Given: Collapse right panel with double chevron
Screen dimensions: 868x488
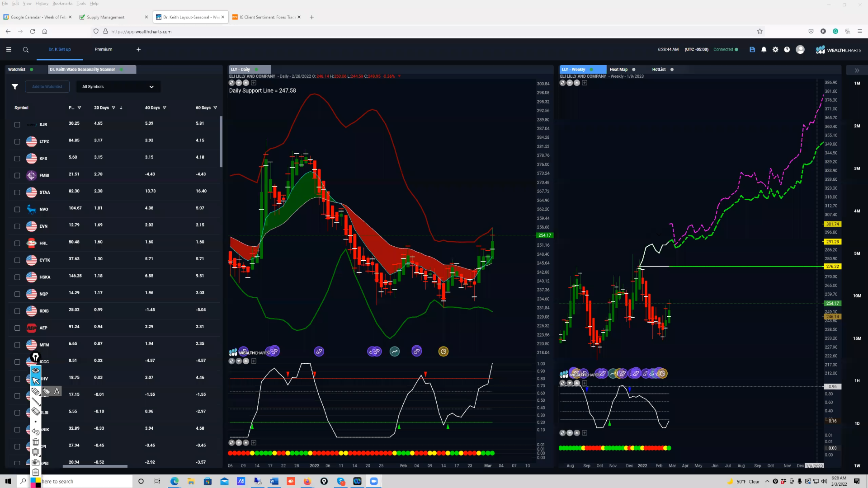Looking at the screenshot, I should pos(857,70).
